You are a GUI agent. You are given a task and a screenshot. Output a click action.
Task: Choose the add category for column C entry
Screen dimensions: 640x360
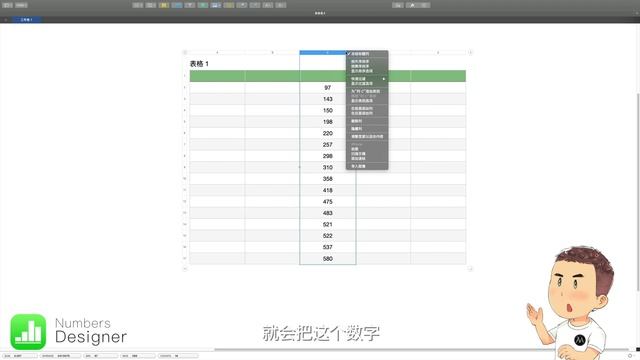367,91
